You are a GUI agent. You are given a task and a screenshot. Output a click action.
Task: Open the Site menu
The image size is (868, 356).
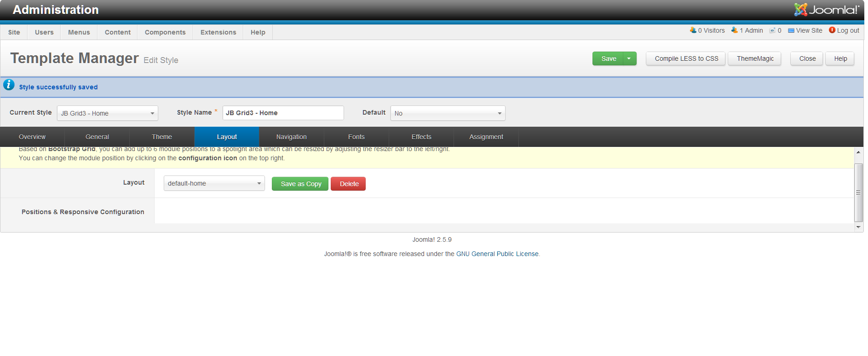tap(14, 32)
